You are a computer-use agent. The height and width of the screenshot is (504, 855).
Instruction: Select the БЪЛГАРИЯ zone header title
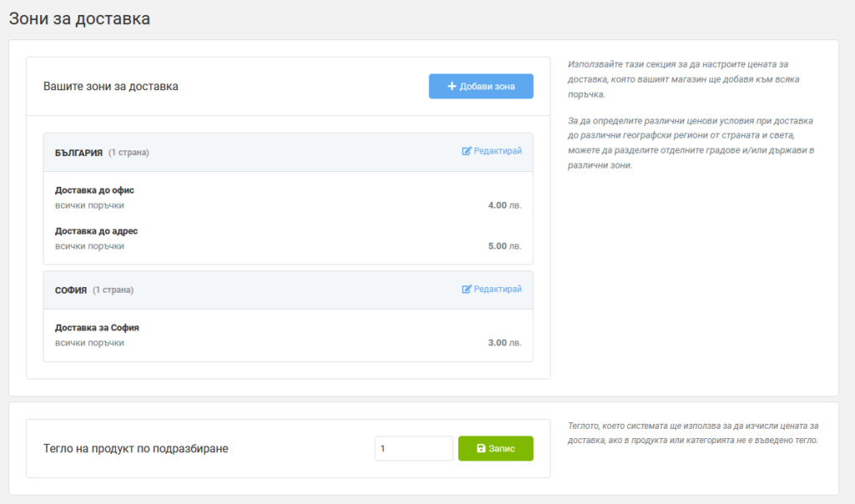(x=78, y=153)
